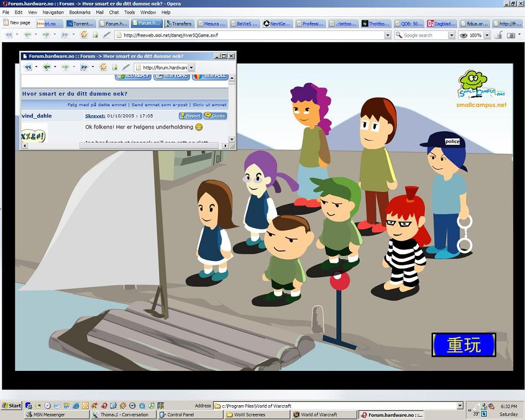Go back using main toolbar Back arrow
This screenshot has width=525, height=420.
coord(28,35)
